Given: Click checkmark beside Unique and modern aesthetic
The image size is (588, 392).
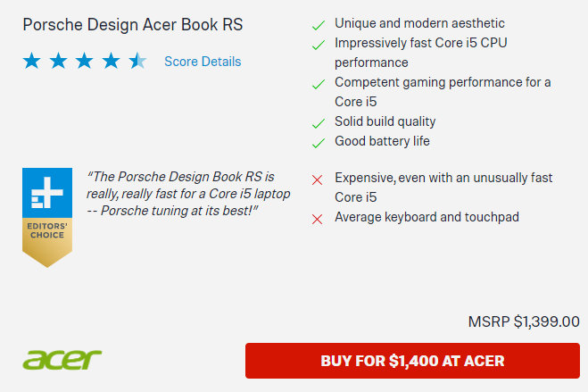Looking at the screenshot, I should [318, 24].
